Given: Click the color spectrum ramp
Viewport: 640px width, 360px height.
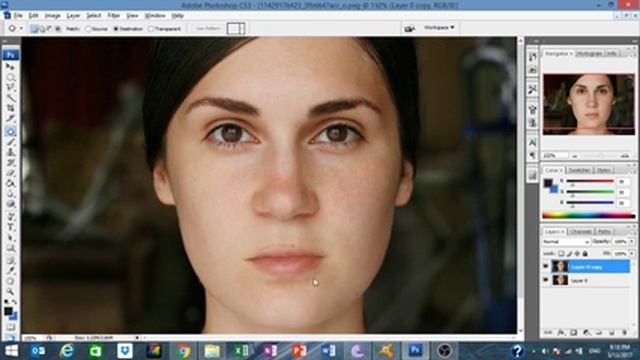Looking at the screenshot, I should pyautogui.click(x=589, y=215).
